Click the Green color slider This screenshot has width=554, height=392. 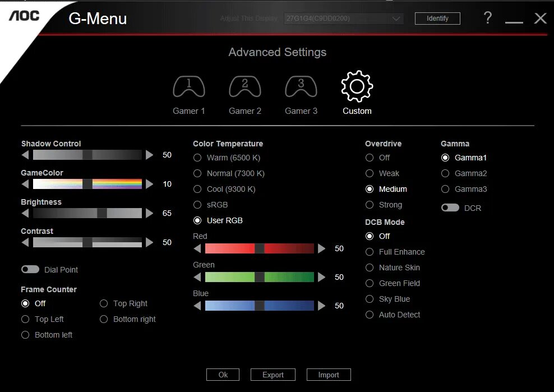(259, 277)
